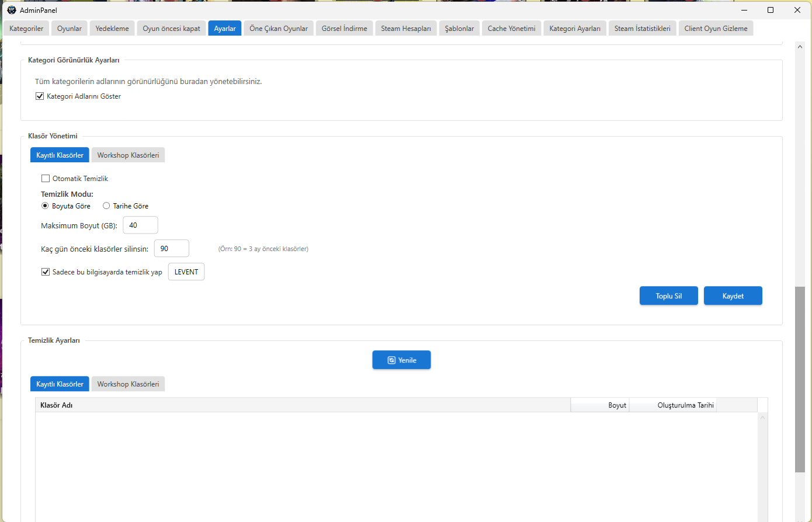Go to the Şablonlar tab
The width and height of the screenshot is (812, 522).
coord(460,28)
